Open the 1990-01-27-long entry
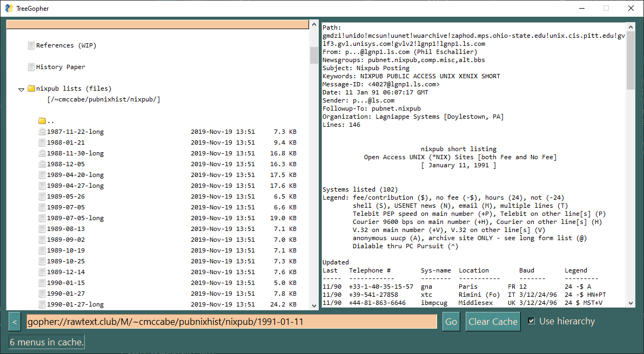The width and height of the screenshot is (644, 354). [x=75, y=304]
